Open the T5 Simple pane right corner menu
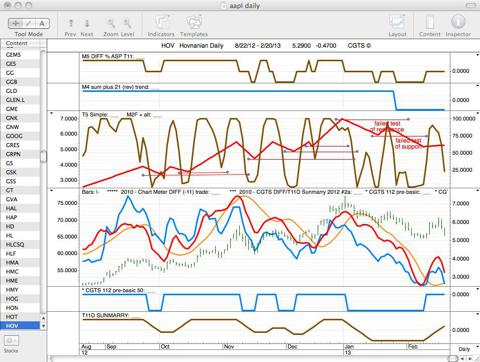 click(478, 113)
